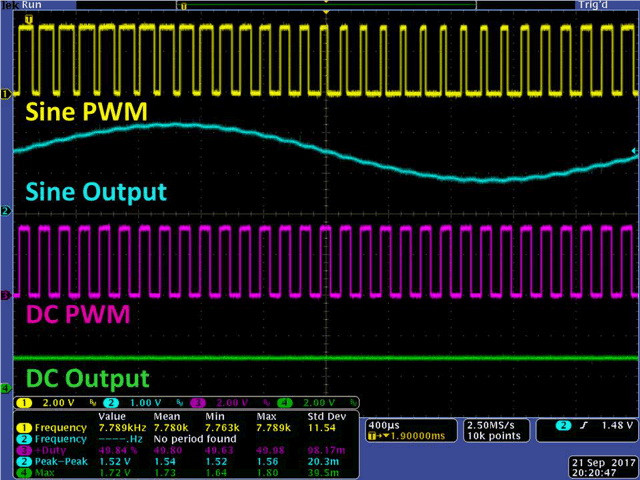Viewport: 640px width, 480px height.
Task: Click the green 4 badge beside Max row
Action: point(24,473)
